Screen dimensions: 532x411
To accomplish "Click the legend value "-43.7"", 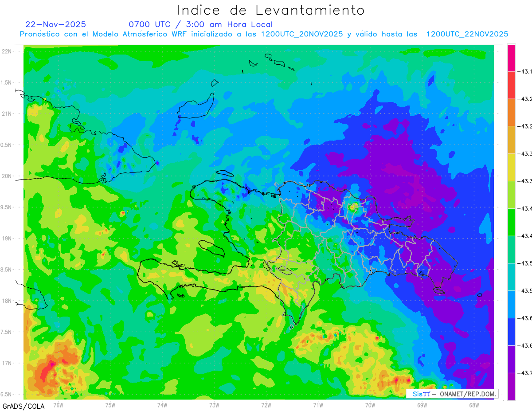I will (526, 373).
